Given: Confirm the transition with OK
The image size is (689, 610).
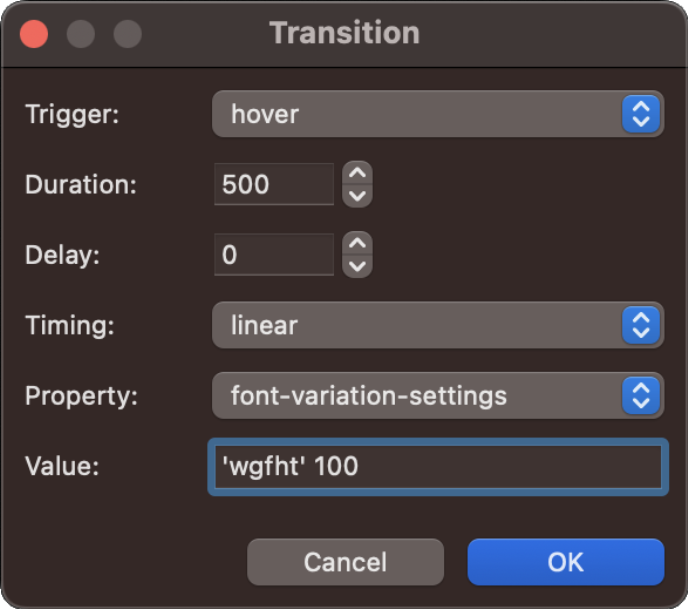Looking at the screenshot, I should tap(565, 562).
